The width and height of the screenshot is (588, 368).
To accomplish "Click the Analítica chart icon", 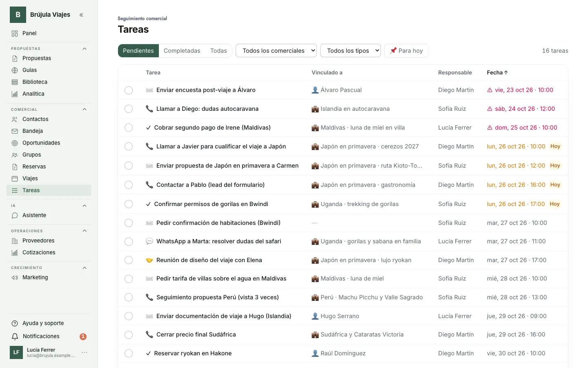I will (x=15, y=94).
